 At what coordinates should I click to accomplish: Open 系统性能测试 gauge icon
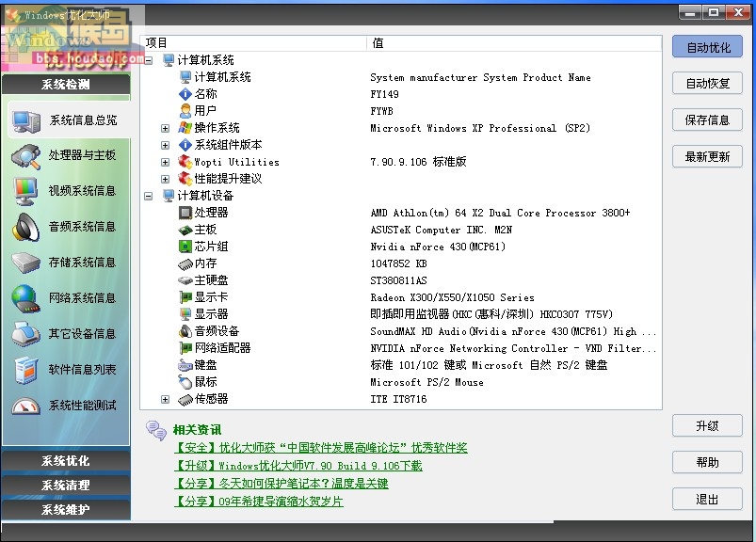coord(25,406)
